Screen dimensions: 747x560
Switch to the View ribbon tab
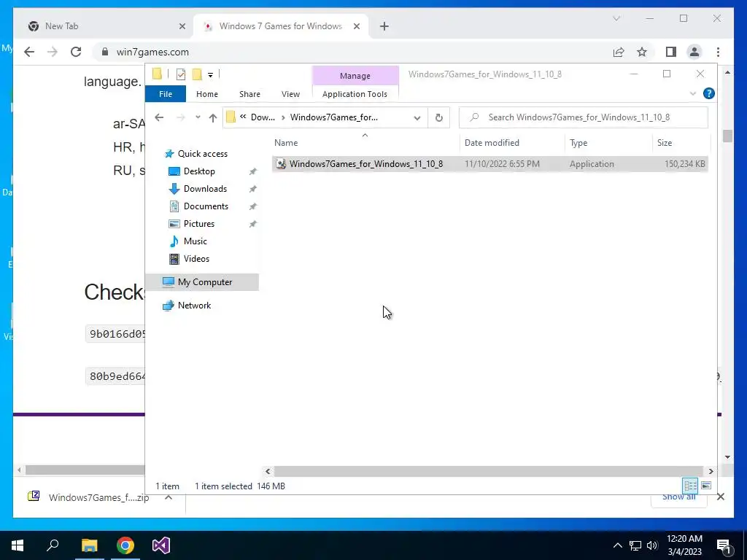point(290,94)
